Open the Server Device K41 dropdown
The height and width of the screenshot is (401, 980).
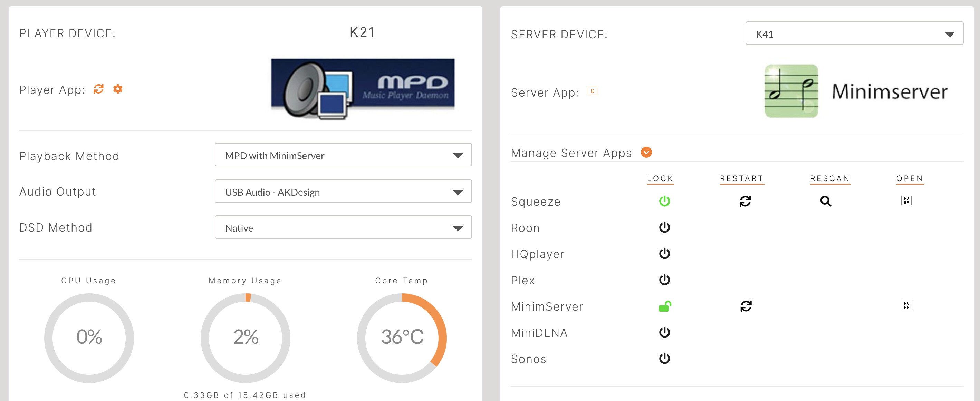854,34
